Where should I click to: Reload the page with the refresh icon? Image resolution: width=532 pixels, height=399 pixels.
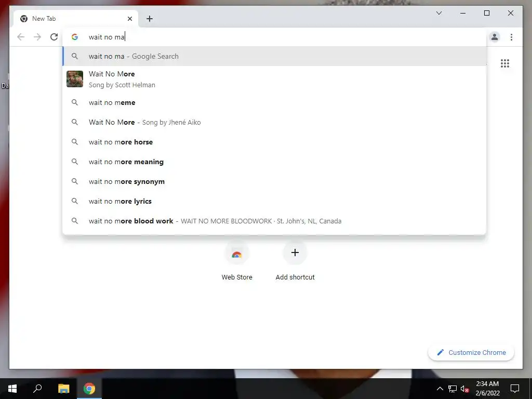coord(54,37)
